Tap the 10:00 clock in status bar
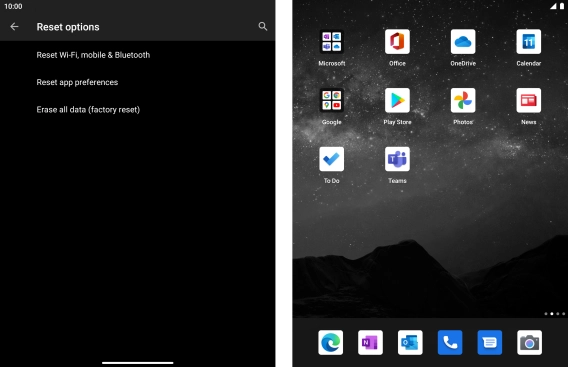This screenshot has height=367, width=568. pos(13,7)
